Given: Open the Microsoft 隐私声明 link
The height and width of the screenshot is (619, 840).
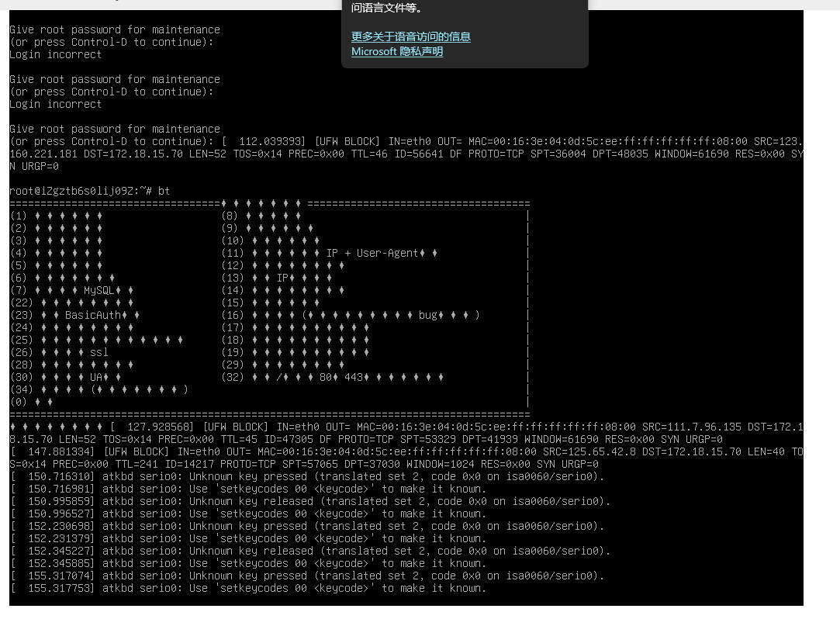Looking at the screenshot, I should [x=397, y=51].
